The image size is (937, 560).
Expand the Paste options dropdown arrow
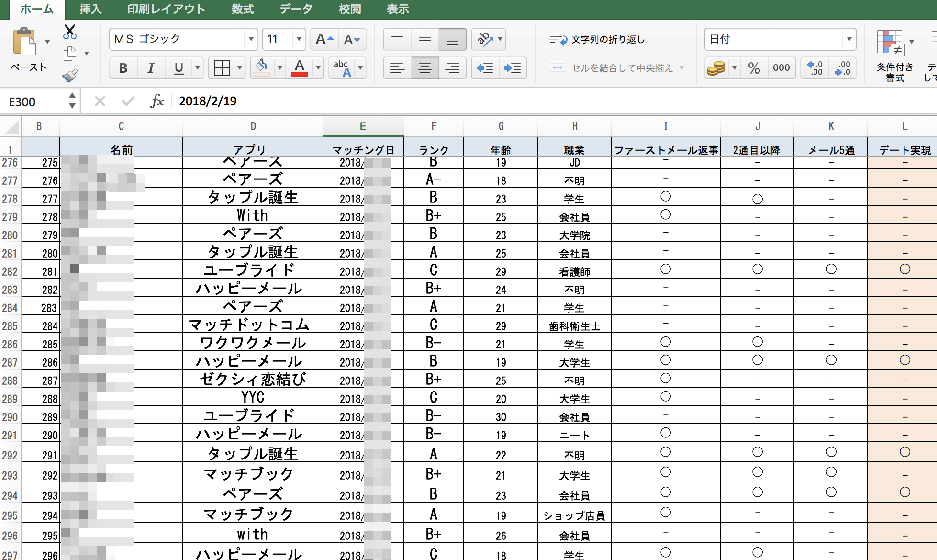point(47,42)
